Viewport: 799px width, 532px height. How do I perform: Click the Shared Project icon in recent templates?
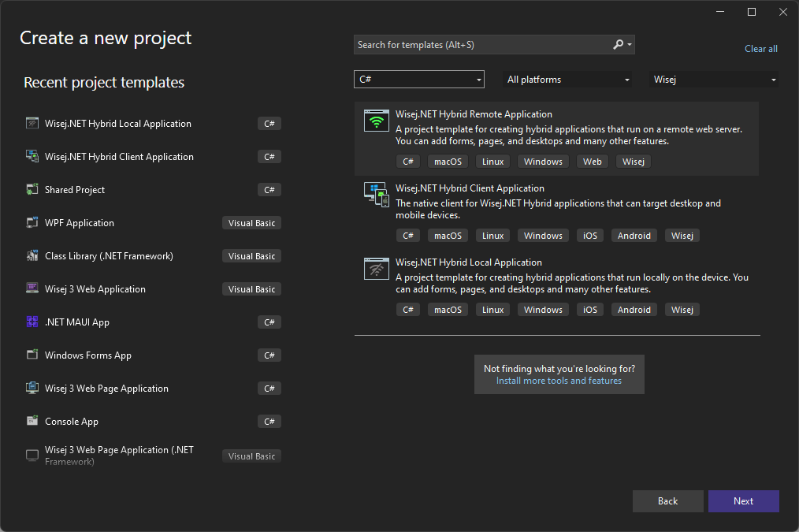tap(32, 189)
